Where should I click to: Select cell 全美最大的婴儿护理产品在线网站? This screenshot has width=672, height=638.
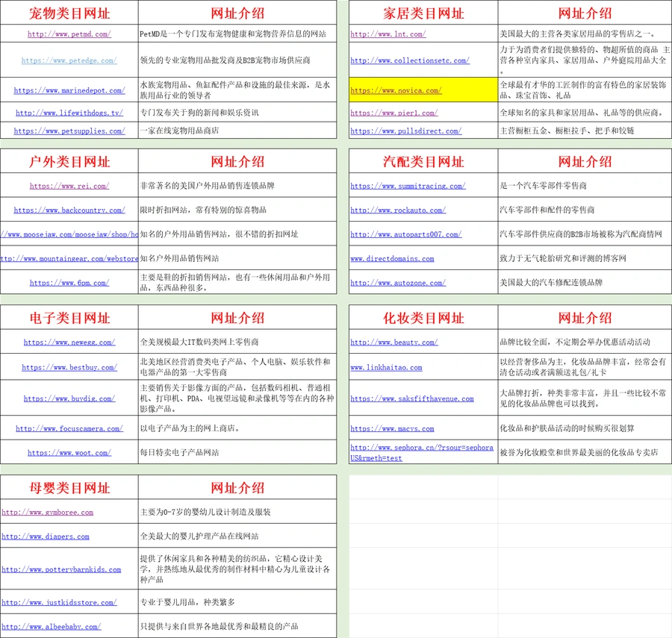pyautogui.click(x=237, y=536)
